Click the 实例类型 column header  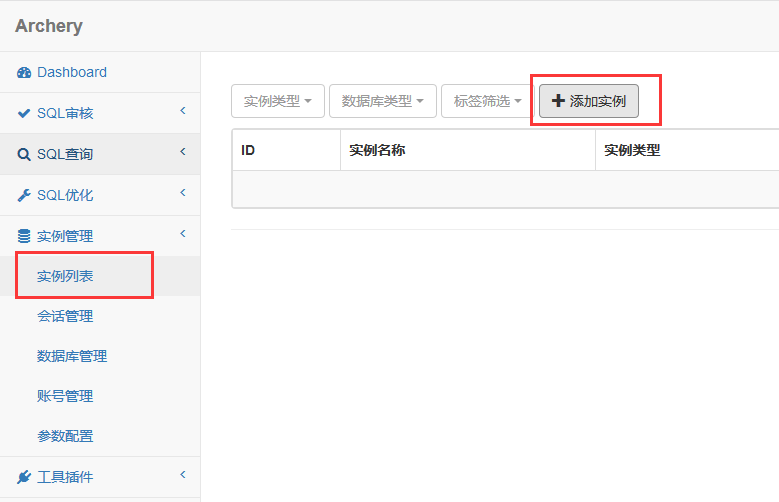(687, 150)
